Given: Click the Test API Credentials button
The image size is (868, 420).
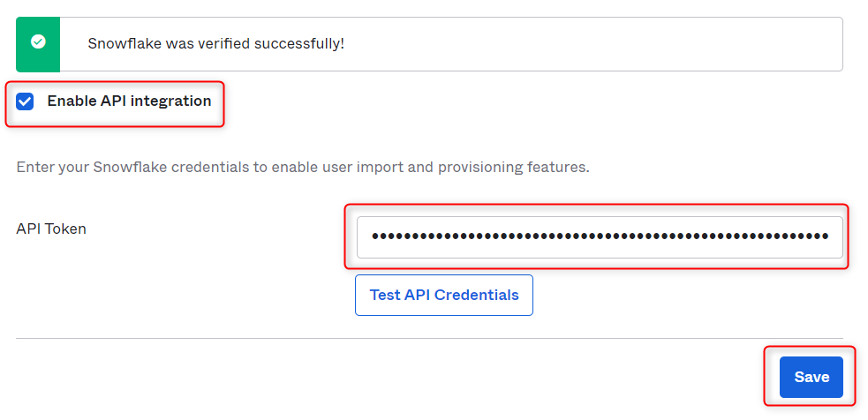Looking at the screenshot, I should [444, 295].
